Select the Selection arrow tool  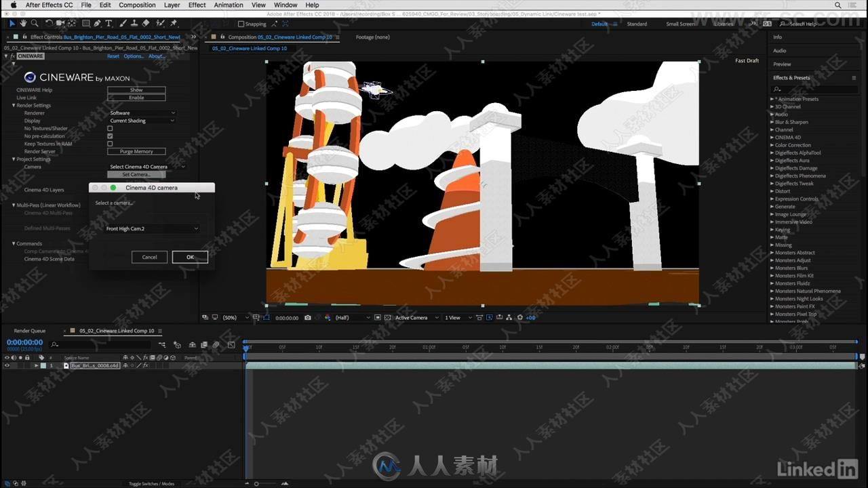[x=12, y=23]
